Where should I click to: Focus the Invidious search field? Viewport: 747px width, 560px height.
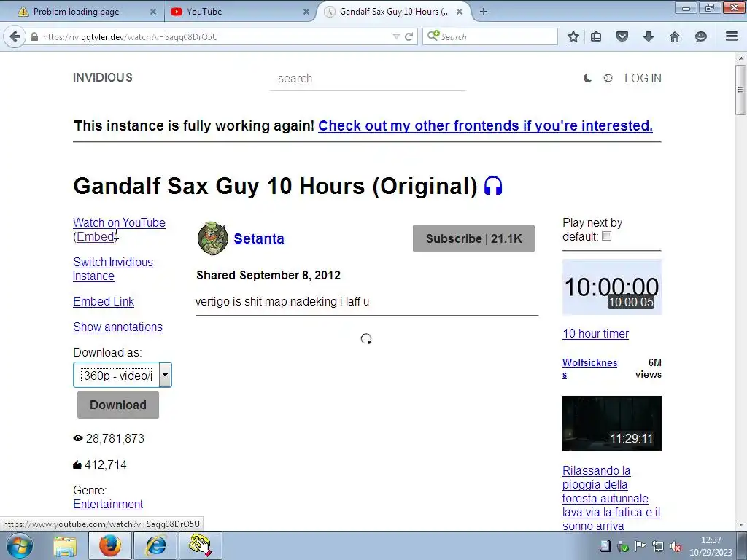pyautogui.click(x=368, y=79)
